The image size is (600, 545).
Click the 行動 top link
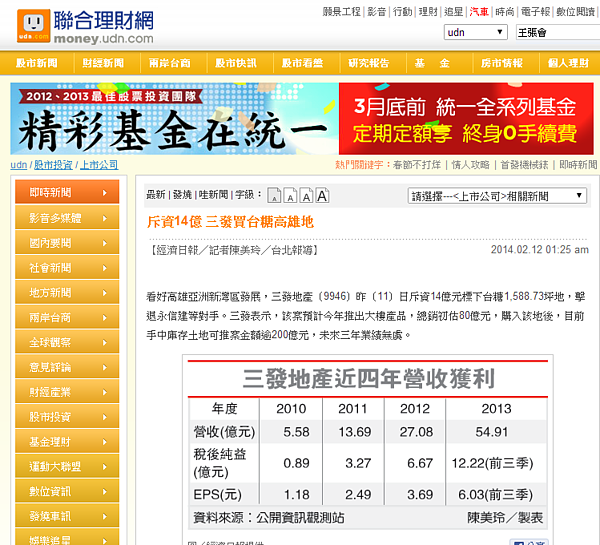(403, 12)
